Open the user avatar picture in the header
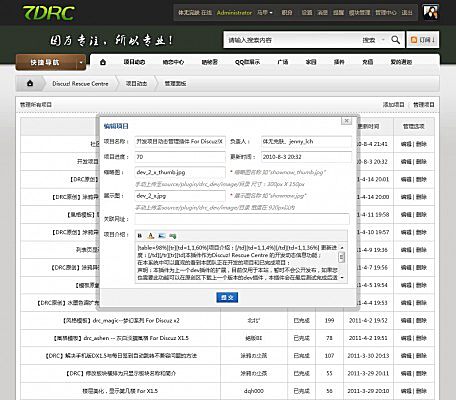Screen dimensions: 456x400 tap(430, 12)
